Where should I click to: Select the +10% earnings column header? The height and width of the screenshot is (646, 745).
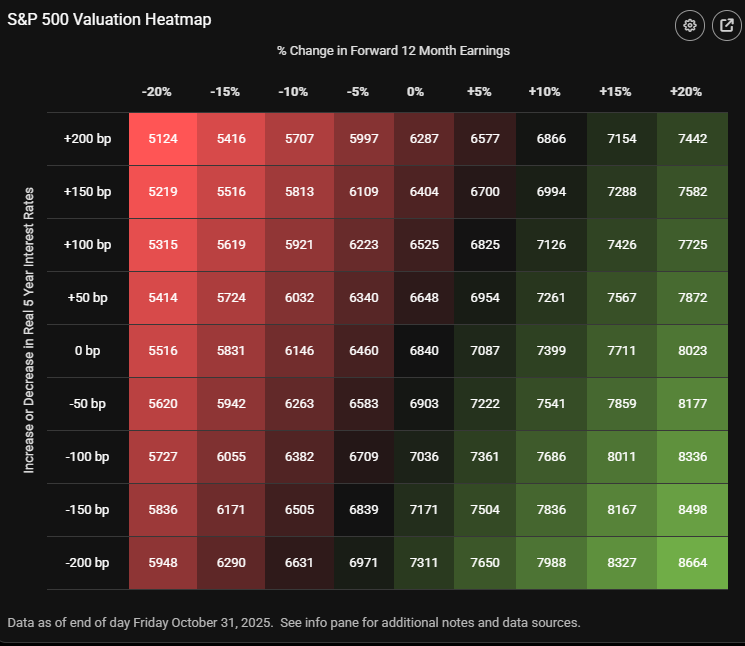click(x=544, y=92)
